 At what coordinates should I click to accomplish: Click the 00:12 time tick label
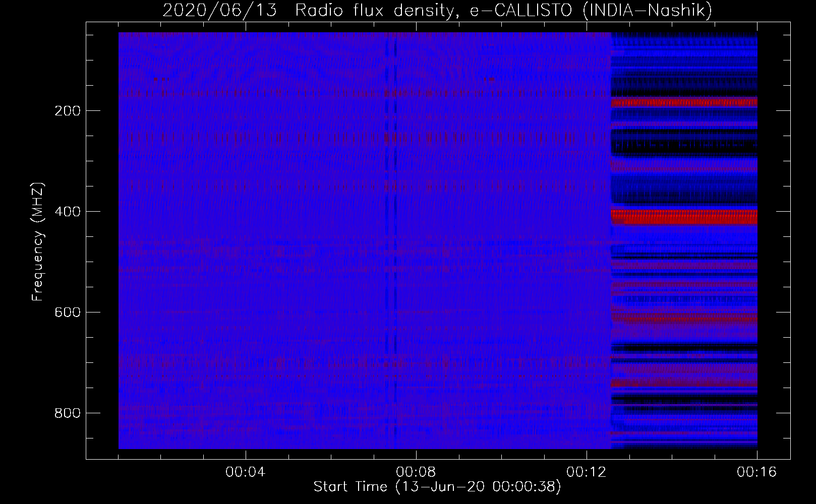pyautogui.click(x=586, y=472)
